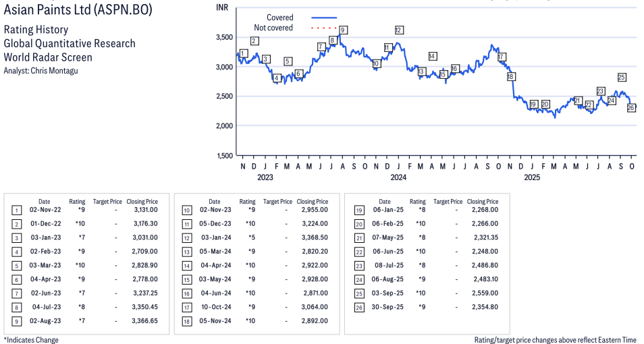Select chart marker 9 near the 3,500 line
644x344 pixels.
(x=343, y=30)
